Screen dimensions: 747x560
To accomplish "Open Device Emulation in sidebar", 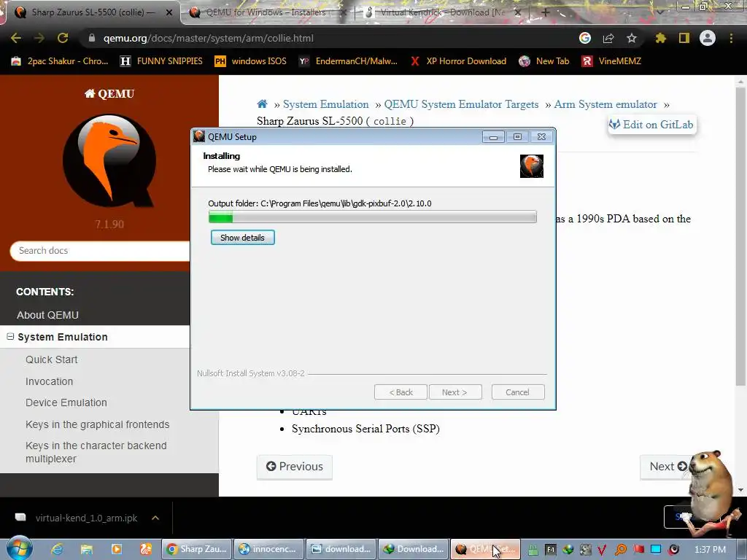I will (x=66, y=402).
